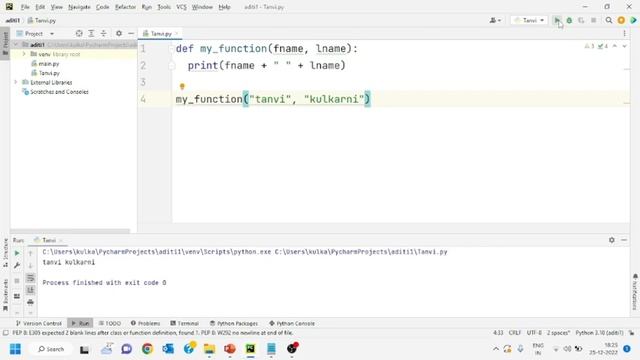The image size is (640, 360).
Task: Open the Terminal tool window
Action: pyautogui.click(x=184, y=323)
